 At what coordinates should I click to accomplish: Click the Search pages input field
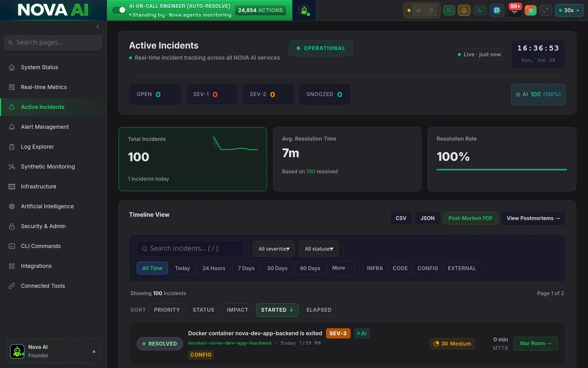[53, 42]
